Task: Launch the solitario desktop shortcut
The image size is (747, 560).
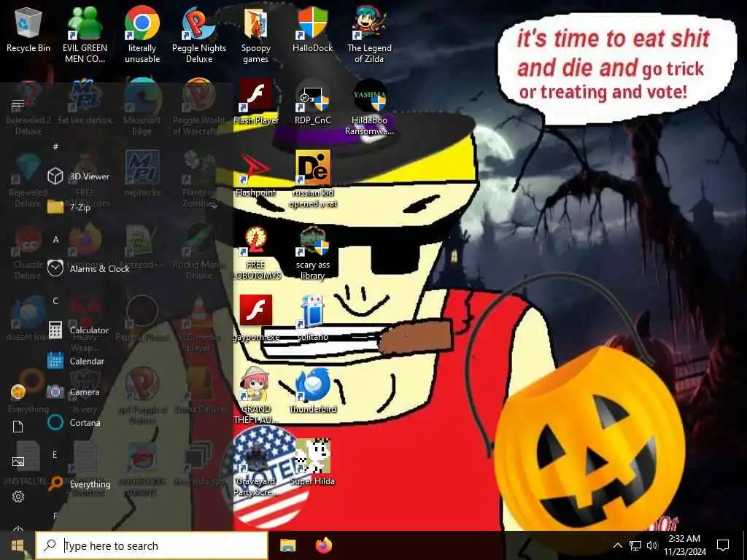Action: click(x=312, y=318)
